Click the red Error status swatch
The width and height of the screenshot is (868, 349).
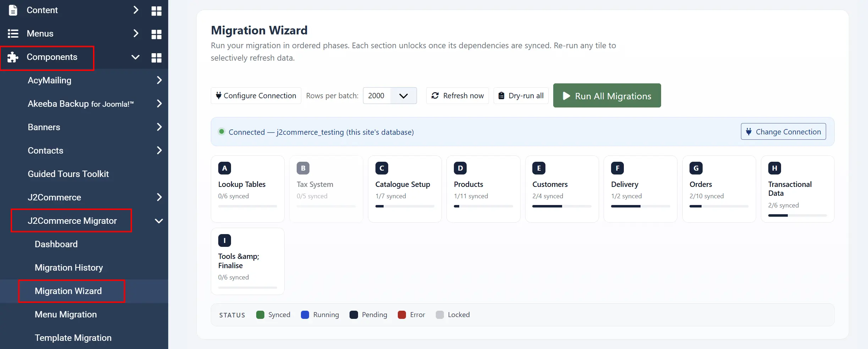402,315
